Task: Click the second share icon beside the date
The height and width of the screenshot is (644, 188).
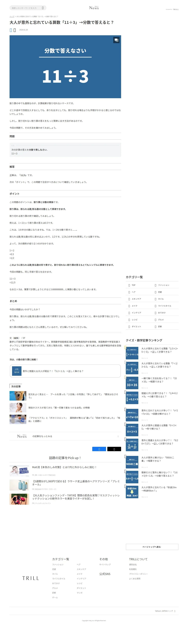Action: click(x=14, y=30)
